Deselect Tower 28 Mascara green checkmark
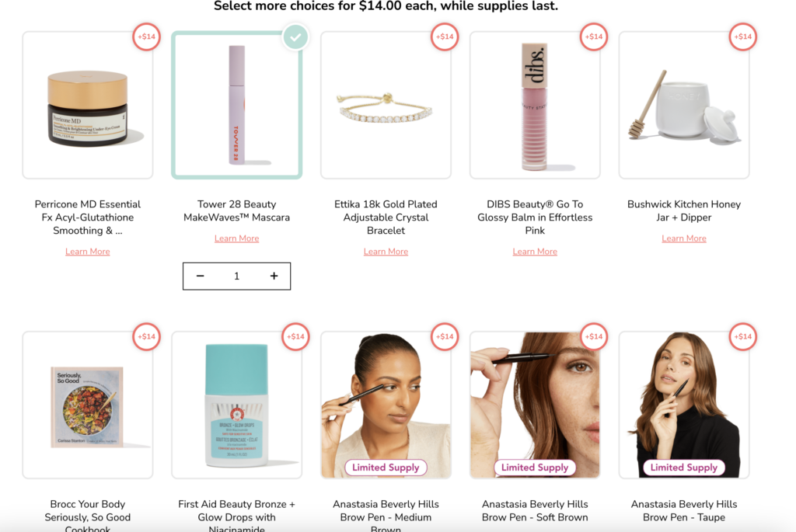Image resolution: width=796 pixels, height=532 pixels. click(x=295, y=37)
